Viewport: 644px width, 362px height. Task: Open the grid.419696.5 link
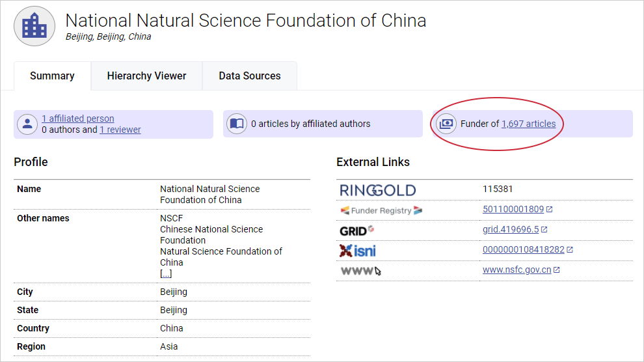pos(511,230)
